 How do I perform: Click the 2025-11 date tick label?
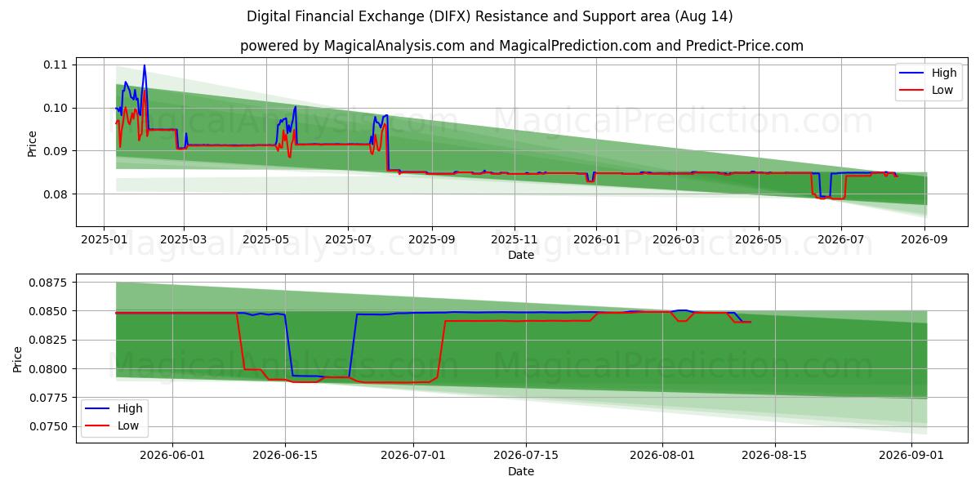tap(514, 239)
